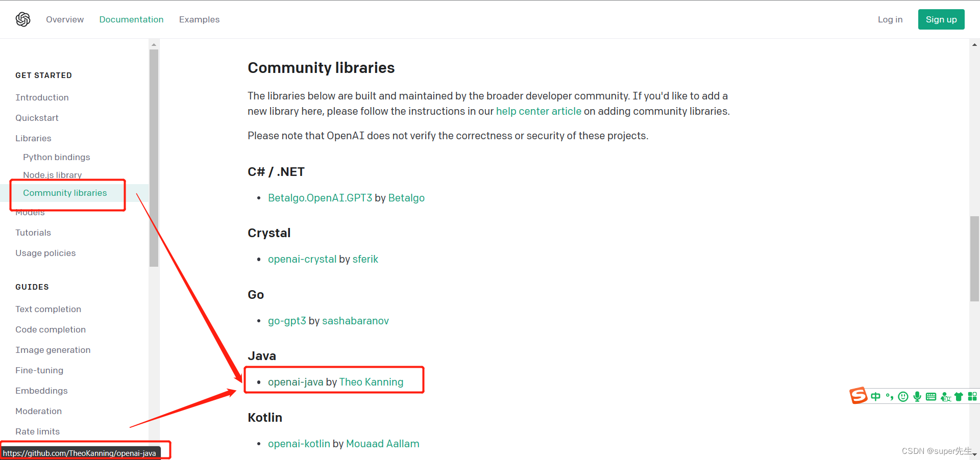Open Usage policies in the sidebar
The image size is (980, 460).
click(45, 253)
